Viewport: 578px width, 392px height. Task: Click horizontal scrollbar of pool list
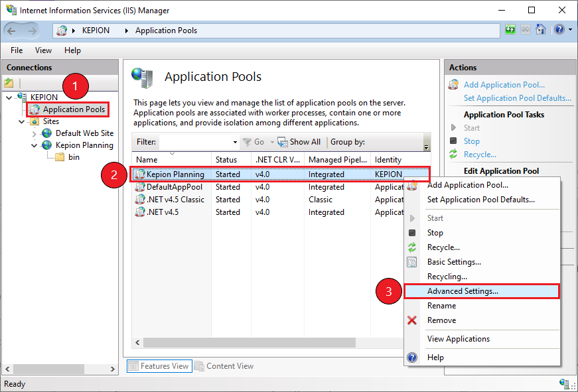(x=250, y=343)
